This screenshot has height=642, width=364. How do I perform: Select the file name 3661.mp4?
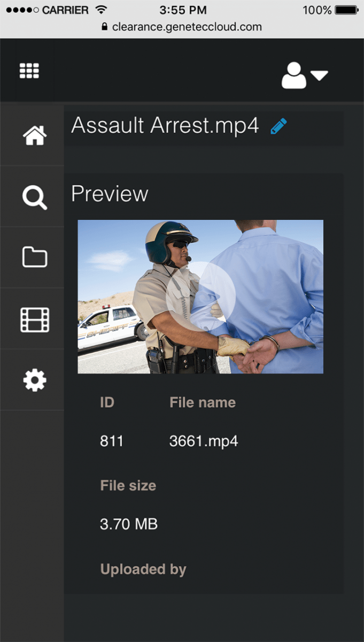point(203,441)
